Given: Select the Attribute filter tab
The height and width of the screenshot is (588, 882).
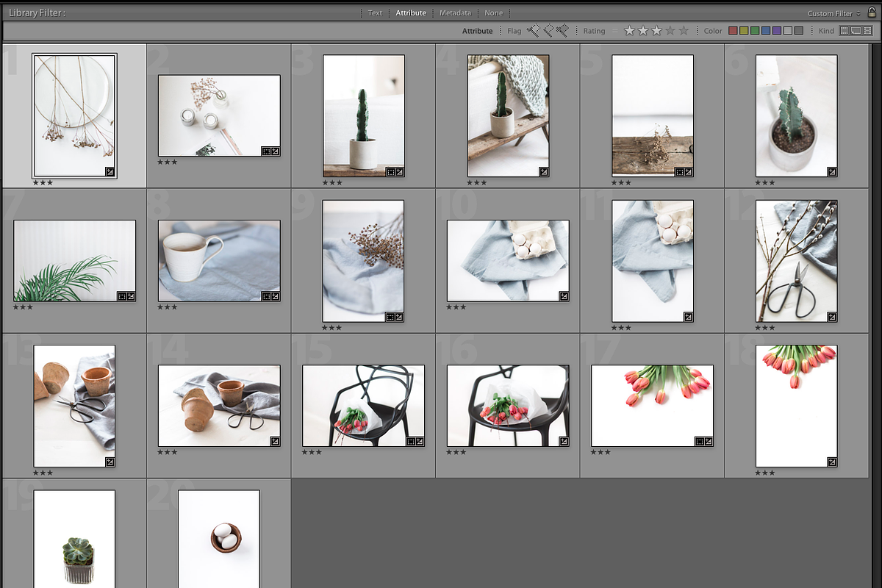Looking at the screenshot, I should (x=411, y=13).
